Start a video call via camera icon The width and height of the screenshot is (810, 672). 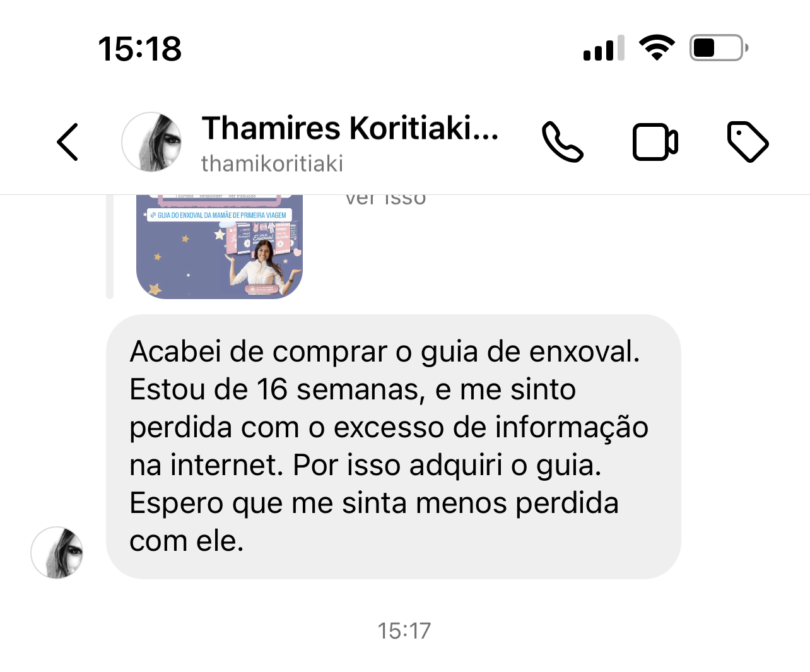pos(655,142)
